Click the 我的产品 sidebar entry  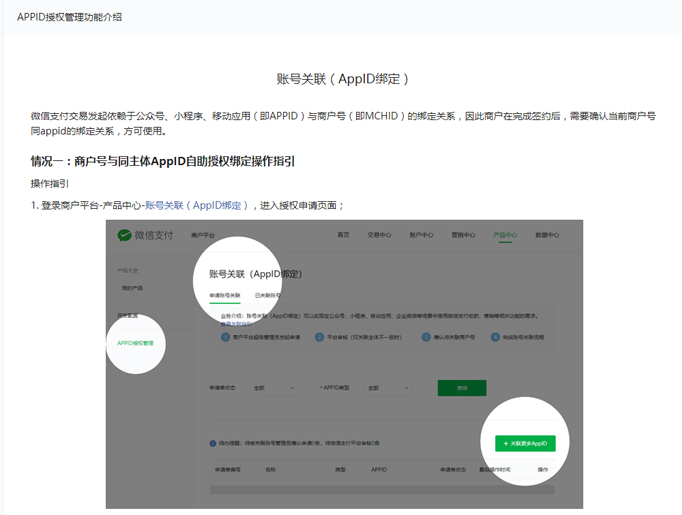(x=132, y=288)
